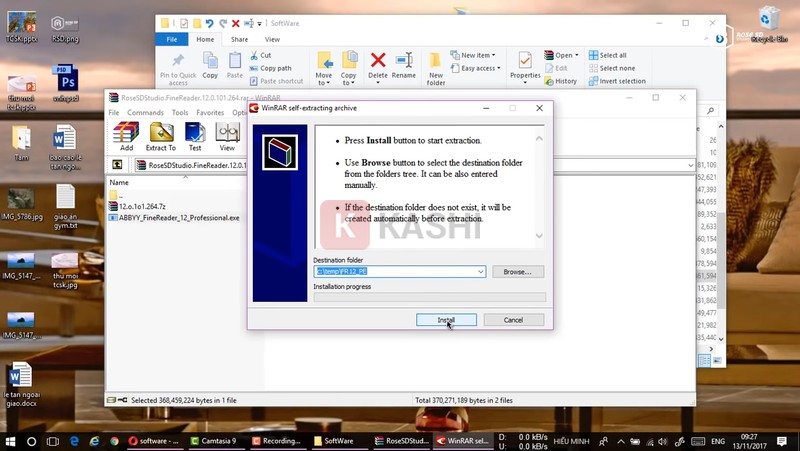Image resolution: width=800 pixels, height=451 pixels.
Task: Open the Favorites menu in WinRAR
Action: coord(210,112)
